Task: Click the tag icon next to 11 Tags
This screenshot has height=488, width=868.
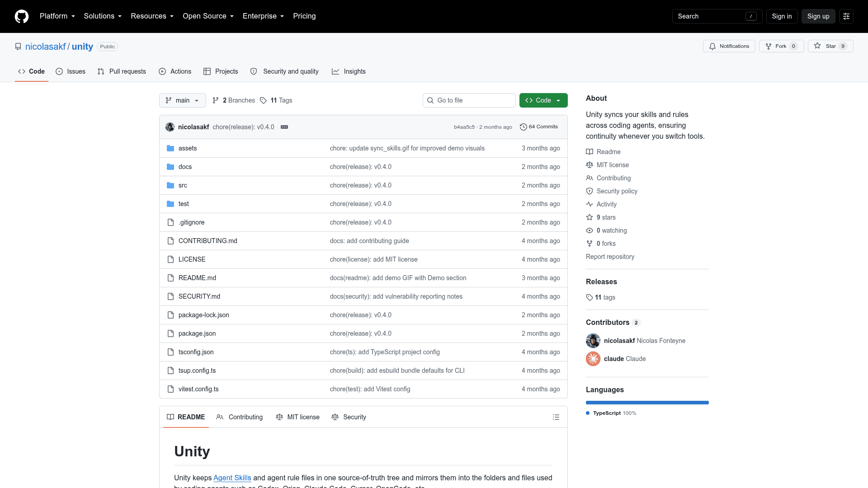Action: tap(263, 100)
